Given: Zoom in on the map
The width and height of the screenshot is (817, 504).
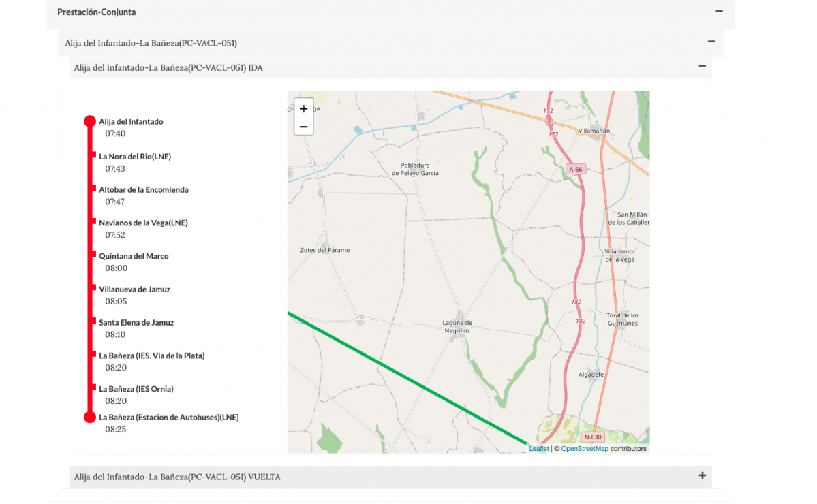Looking at the screenshot, I should (304, 108).
